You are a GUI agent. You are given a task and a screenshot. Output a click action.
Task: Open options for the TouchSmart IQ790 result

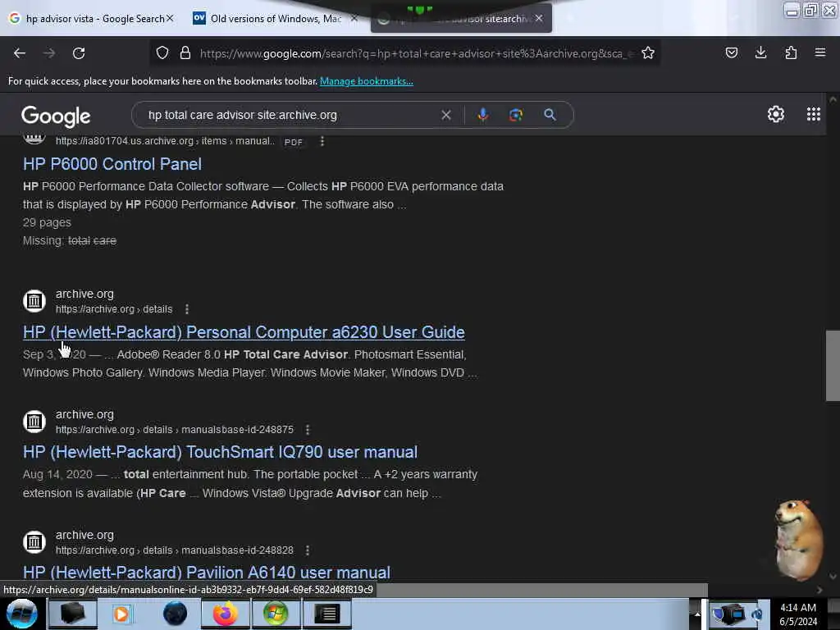tap(308, 430)
